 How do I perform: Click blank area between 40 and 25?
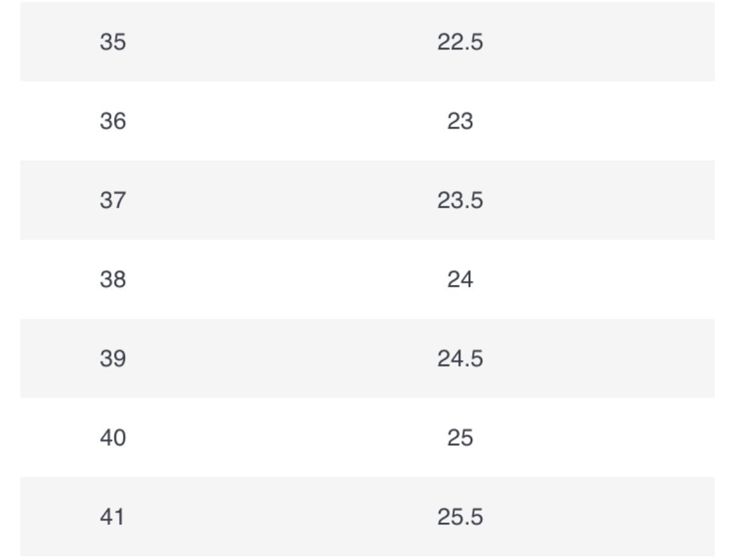click(x=287, y=438)
